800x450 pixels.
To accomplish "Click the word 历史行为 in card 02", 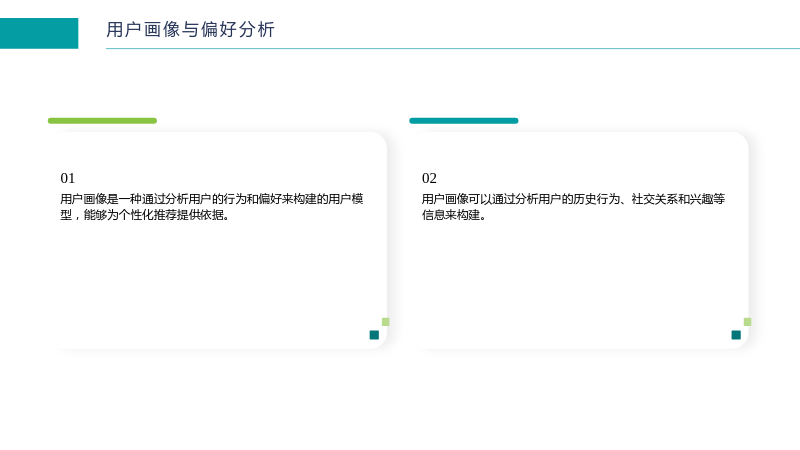I will 596,199.
